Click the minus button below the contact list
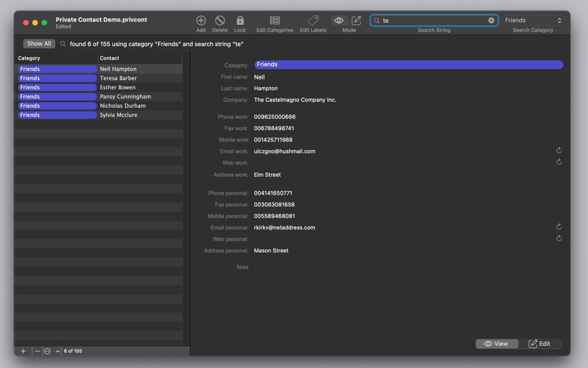Screen dimensions: 588x368 click(x=37, y=351)
